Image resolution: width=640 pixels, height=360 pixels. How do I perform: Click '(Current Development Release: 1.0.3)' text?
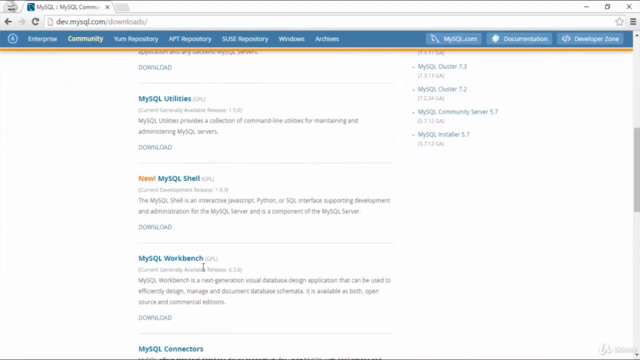(183, 190)
